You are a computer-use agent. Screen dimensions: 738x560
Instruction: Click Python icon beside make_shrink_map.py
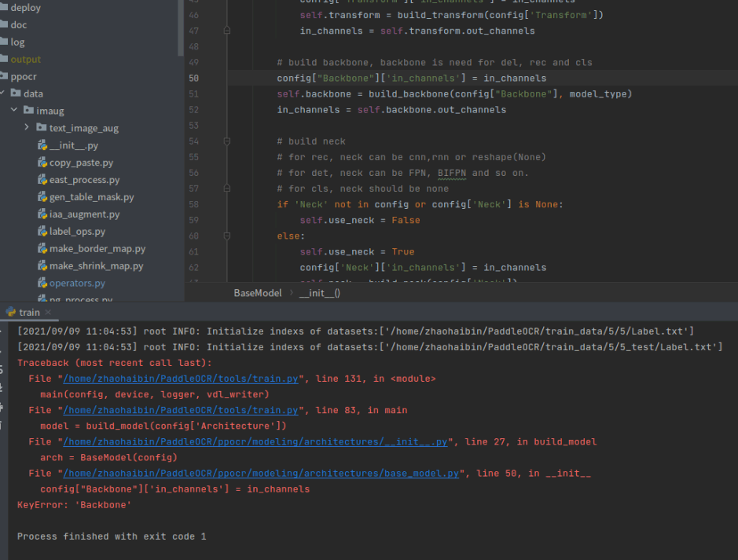pyautogui.click(x=42, y=265)
